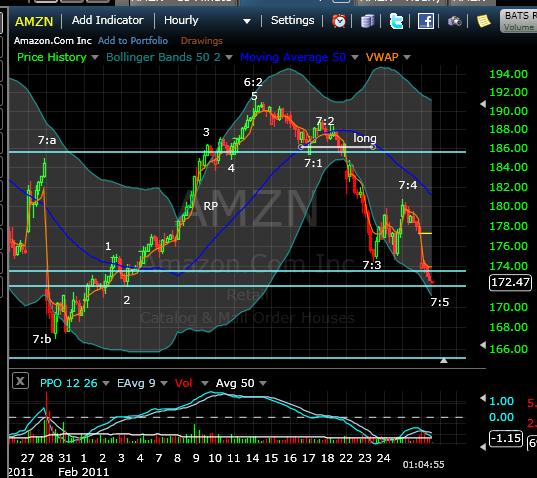The width and height of the screenshot is (537, 478).
Task: Click the price axis arrow near 190.00
Action: tap(483, 104)
